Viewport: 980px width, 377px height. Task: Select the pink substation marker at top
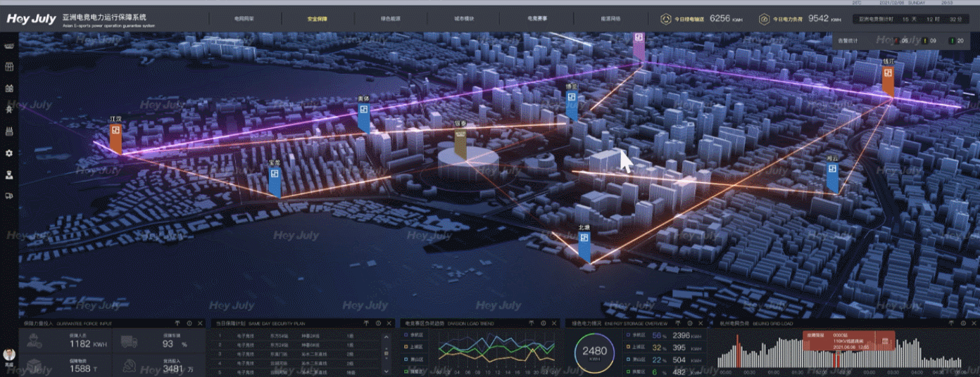coord(639,46)
